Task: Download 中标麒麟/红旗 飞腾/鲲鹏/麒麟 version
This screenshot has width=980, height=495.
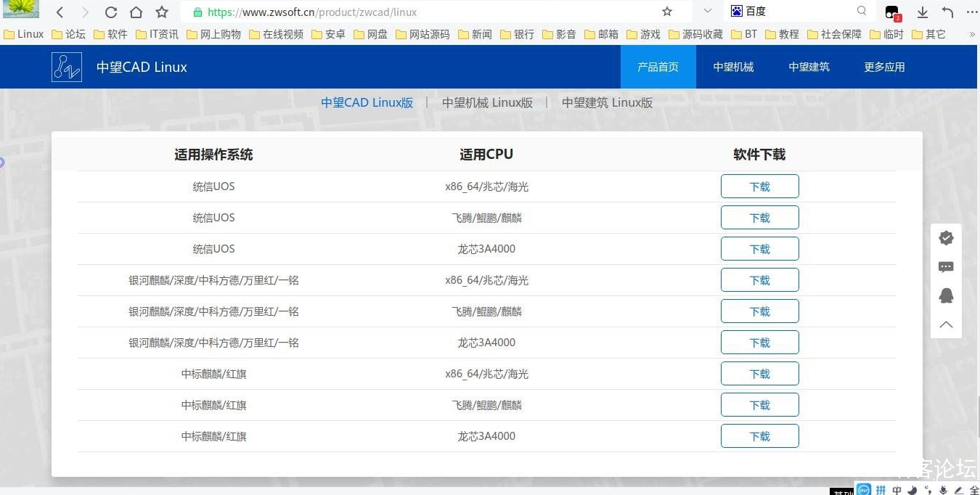Action: click(759, 405)
